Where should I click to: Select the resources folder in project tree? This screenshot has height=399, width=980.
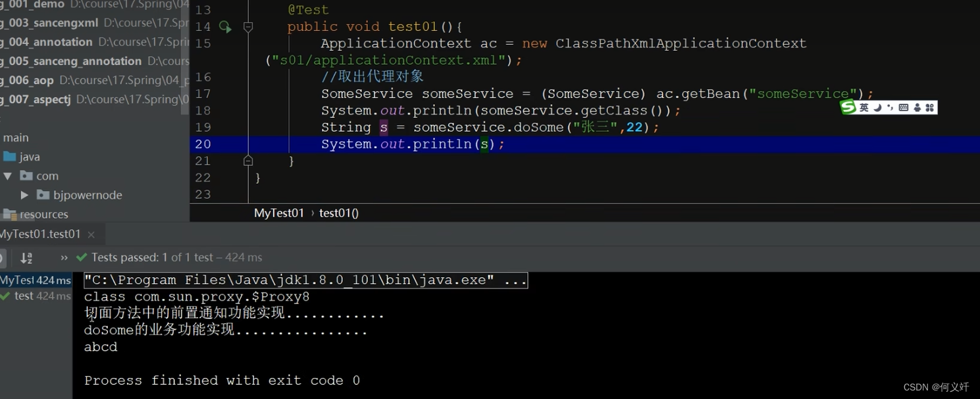36,215
